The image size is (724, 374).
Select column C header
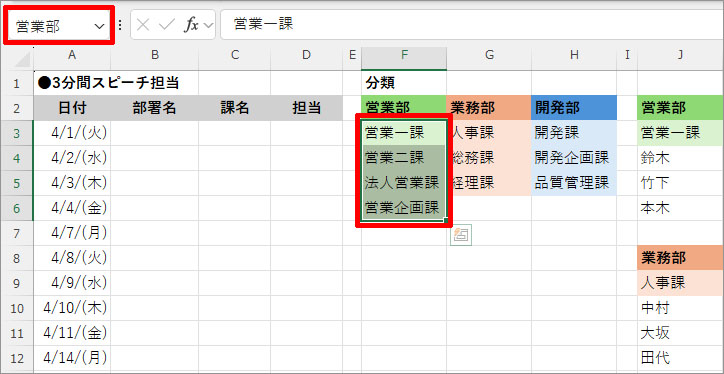point(235,55)
